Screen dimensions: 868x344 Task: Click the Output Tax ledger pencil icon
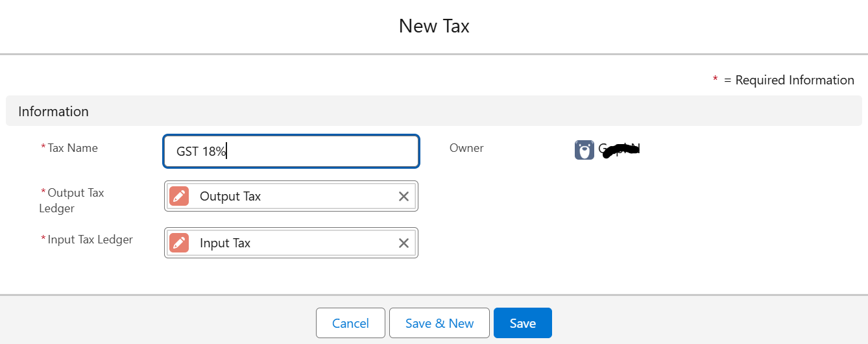coord(179,196)
